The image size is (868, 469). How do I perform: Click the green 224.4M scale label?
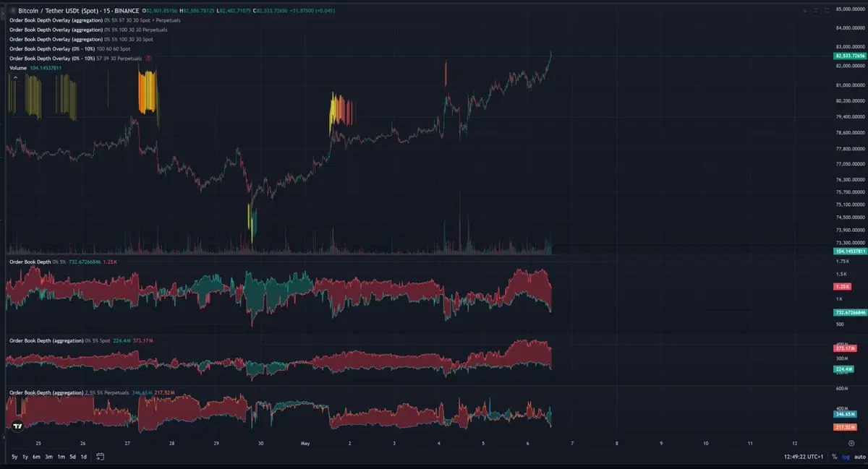(845, 369)
